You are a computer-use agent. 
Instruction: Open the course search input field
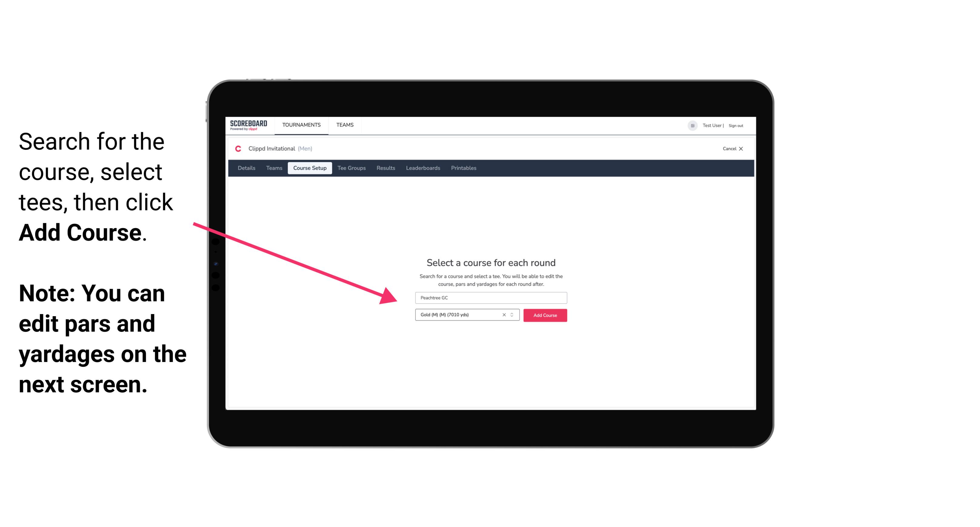click(489, 297)
